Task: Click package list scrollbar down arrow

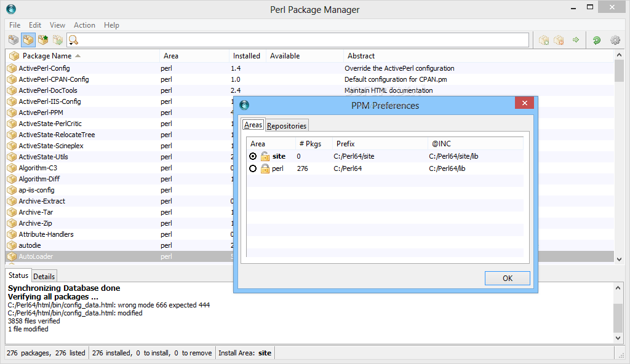Action: 619,259
